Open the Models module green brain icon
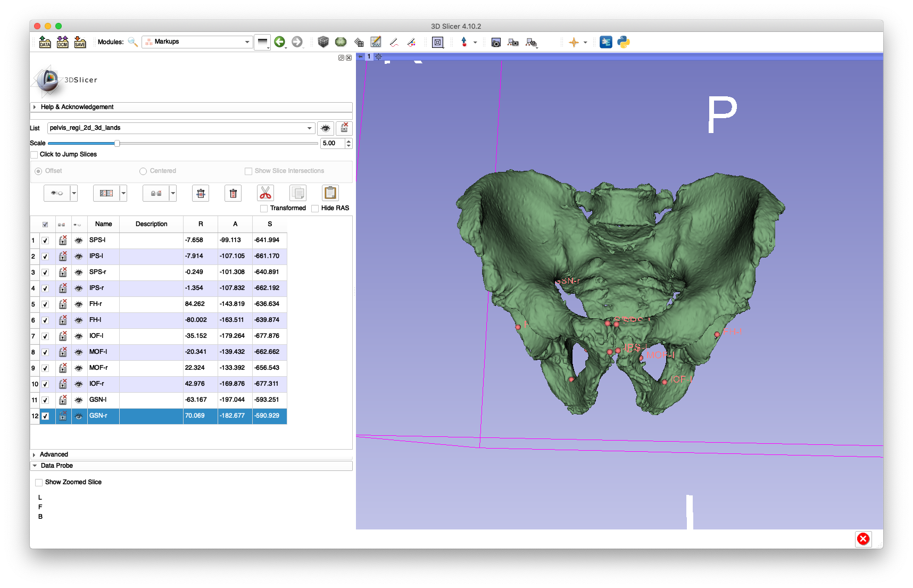This screenshot has height=588, width=913. 341,42
